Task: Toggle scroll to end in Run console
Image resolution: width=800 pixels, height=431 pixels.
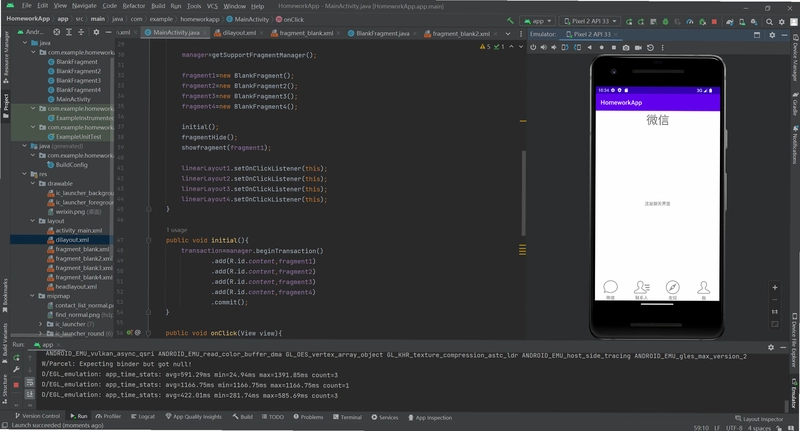Action: [x=30, y=394]
